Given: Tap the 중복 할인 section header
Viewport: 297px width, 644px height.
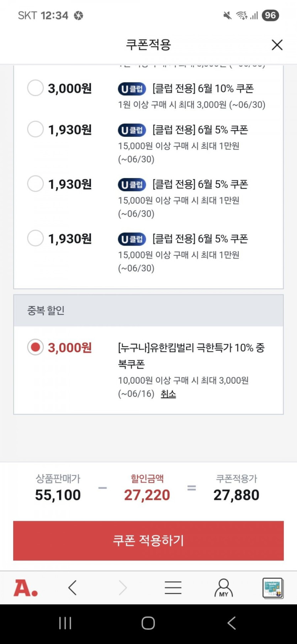Looking at the screenshot, I should click(148, 310).
